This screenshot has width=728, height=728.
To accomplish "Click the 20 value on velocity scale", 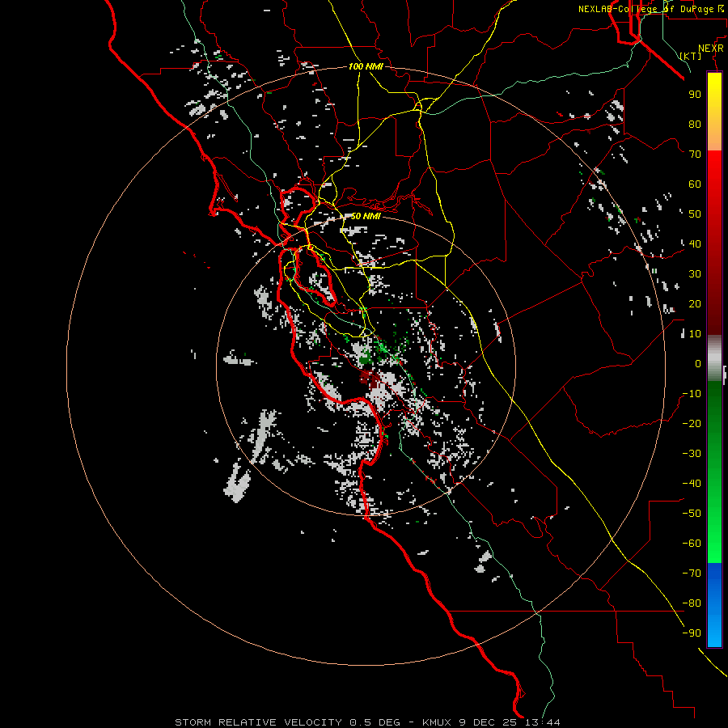I will pyautogui.click(x=695, y=304).
